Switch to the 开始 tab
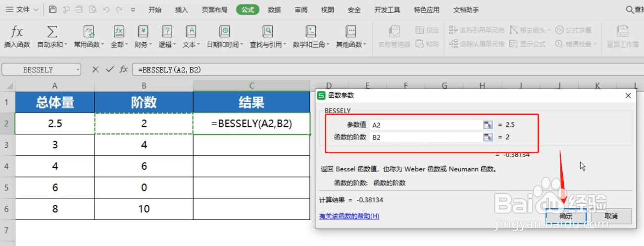 coord(155,9)
